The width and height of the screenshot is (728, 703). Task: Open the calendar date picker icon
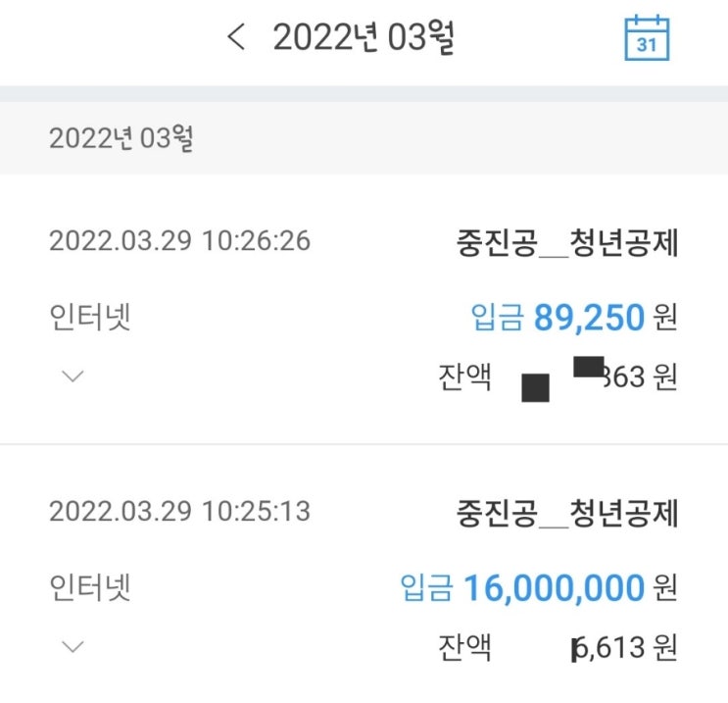(x=647, y=38)
